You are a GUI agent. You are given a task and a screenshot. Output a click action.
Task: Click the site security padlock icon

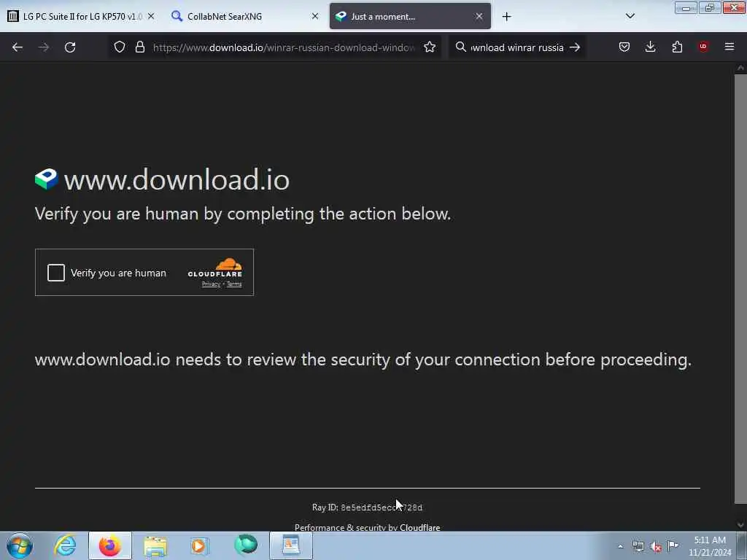tap(139, 47)
